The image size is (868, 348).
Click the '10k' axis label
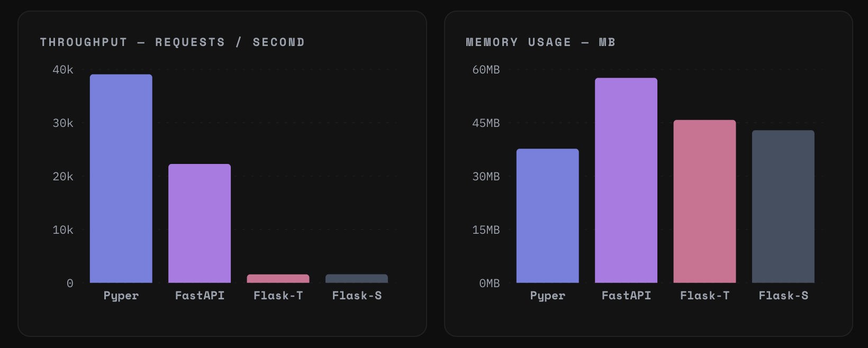[63, 230]
